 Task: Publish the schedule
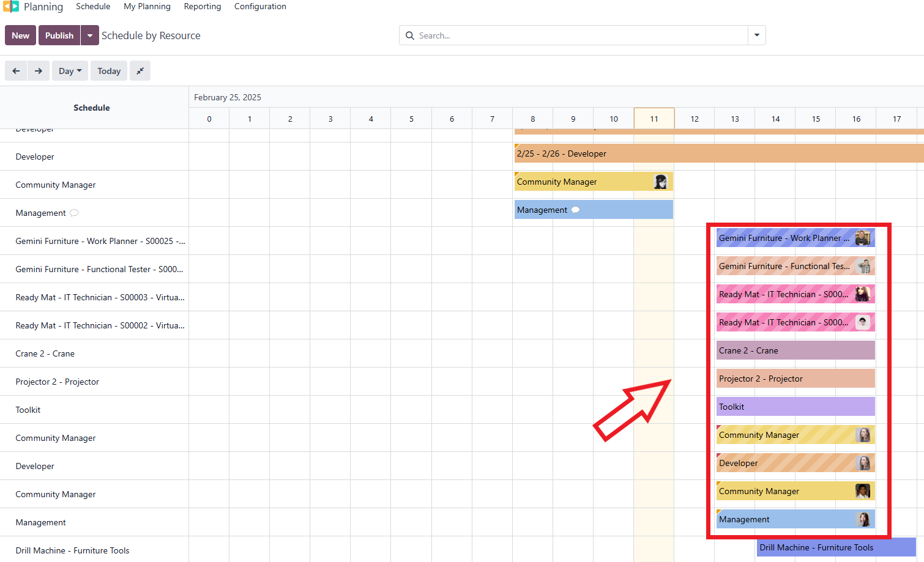tap(59, 35)
